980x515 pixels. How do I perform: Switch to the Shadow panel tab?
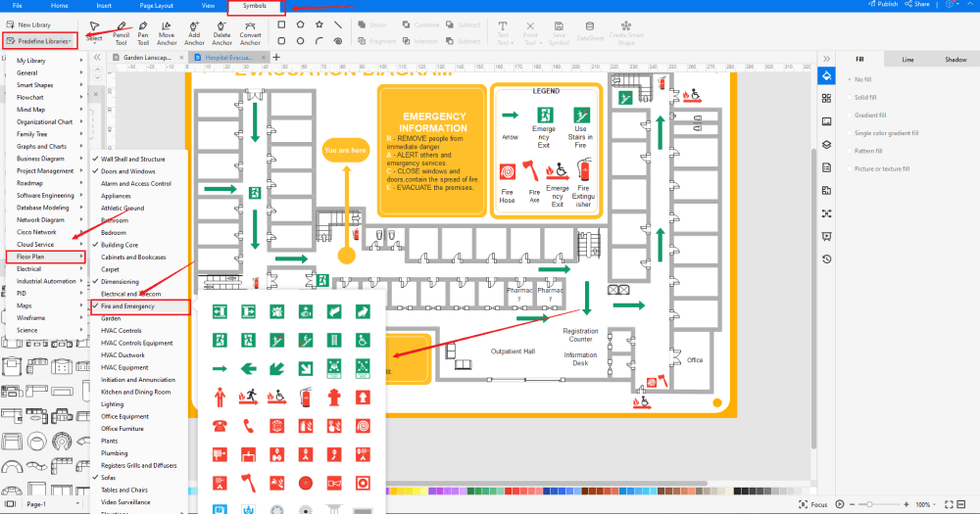(x=955, y=60)
